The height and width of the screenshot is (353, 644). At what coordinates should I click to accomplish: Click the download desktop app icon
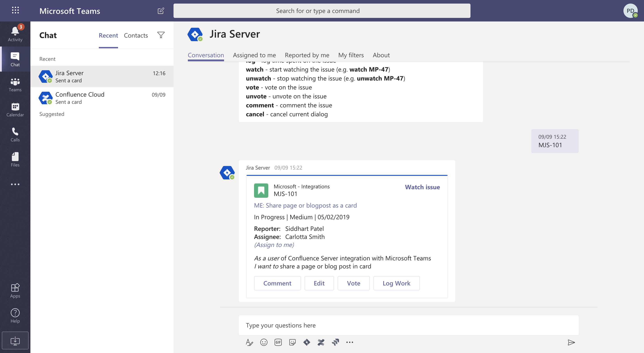point(15,340)
